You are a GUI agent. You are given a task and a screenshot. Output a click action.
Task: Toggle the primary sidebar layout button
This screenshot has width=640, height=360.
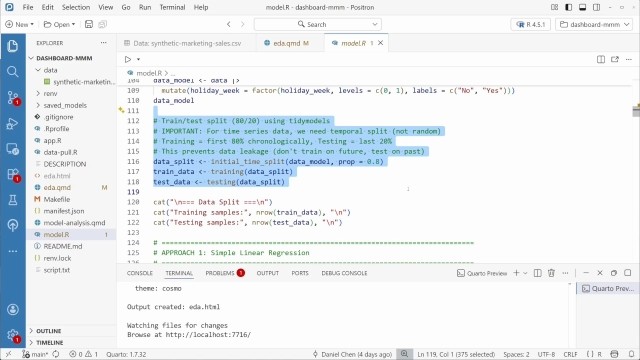(x=569, y=7)
